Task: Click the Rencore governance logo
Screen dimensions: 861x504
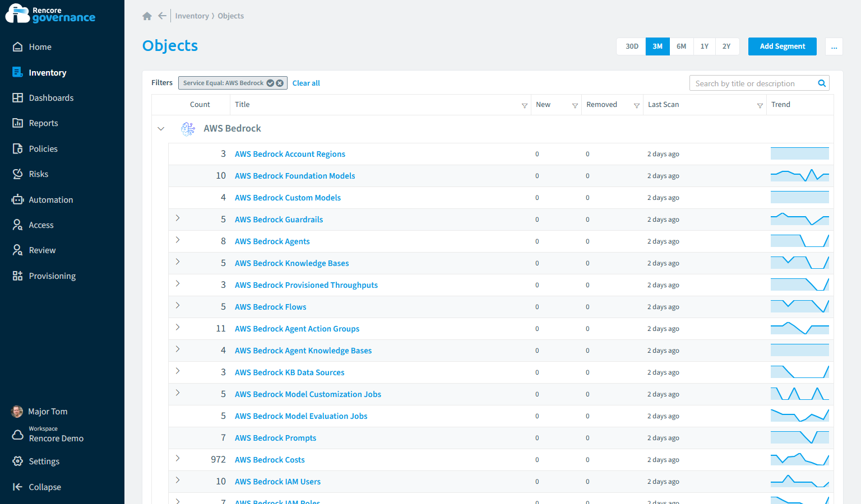Action: coord(51,14)
